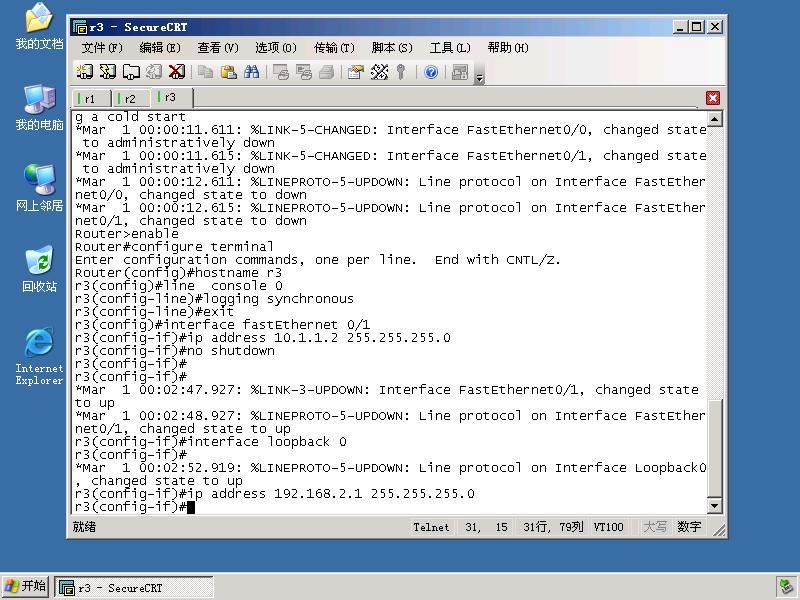Click the hostname r3 command line
Screen dimensions: 800x600
(179, 273)
